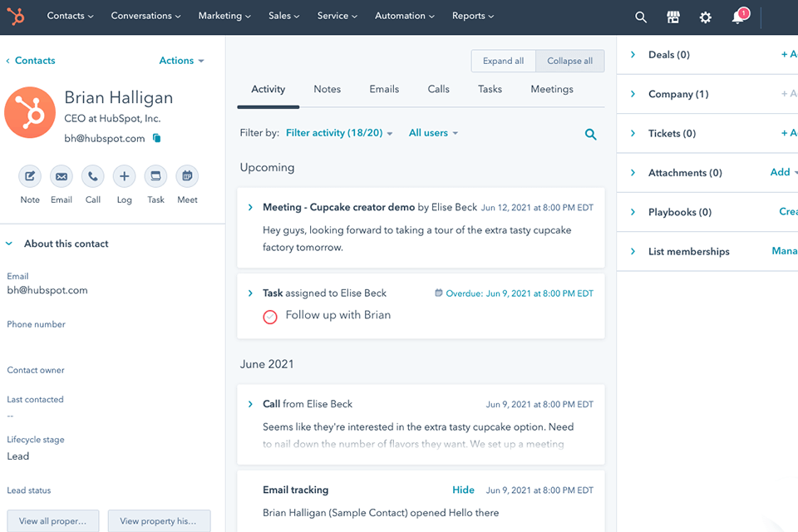
Task: Open the Settings gear icon
Action: pos(705,17)
